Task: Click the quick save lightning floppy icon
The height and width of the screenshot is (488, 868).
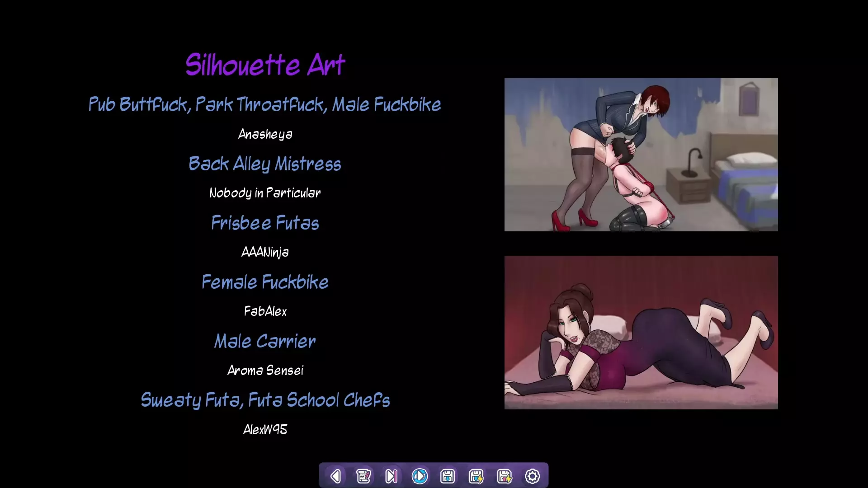Action: (x=476, y=476)
